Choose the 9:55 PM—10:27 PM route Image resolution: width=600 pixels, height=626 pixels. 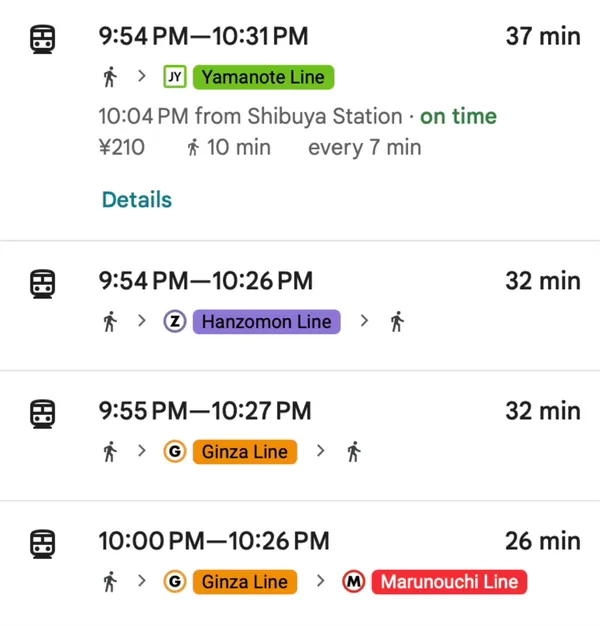[205, 411]
